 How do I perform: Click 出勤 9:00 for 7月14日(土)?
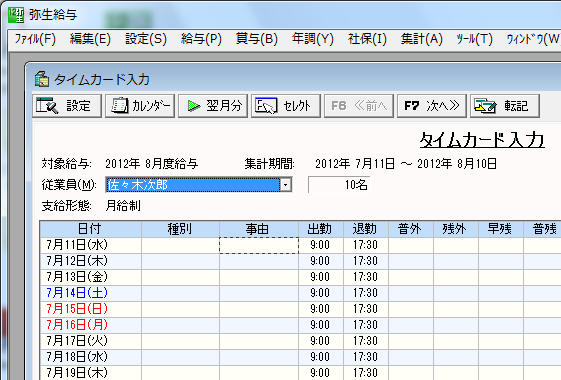pos(321,293)
